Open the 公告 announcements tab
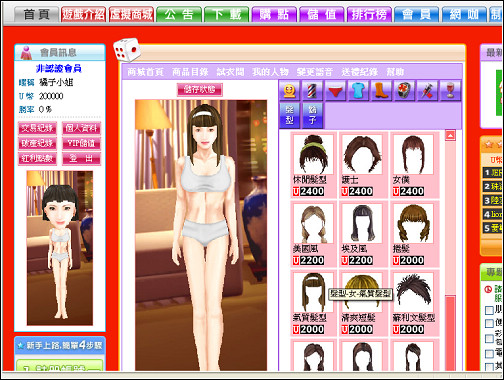Image resolution: width=504 pixels, height=380 pixels. (179, 15)
